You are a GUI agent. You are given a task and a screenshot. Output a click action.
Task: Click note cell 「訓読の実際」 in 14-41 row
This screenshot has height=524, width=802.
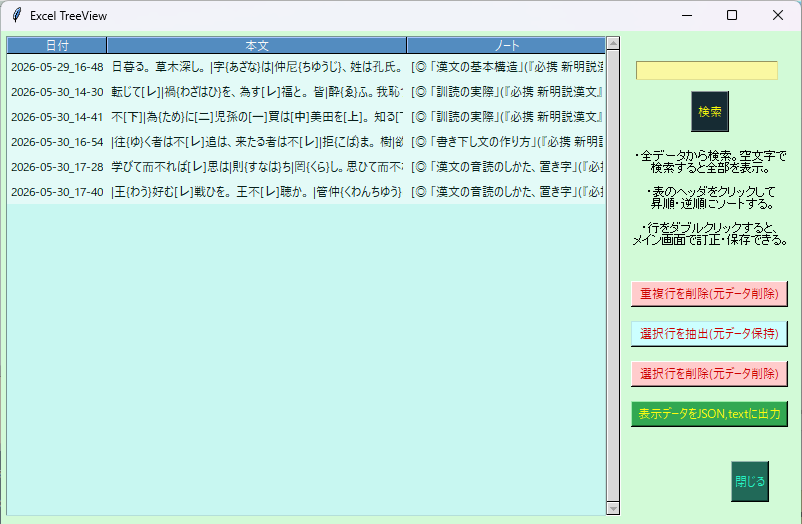click(506, 117)
